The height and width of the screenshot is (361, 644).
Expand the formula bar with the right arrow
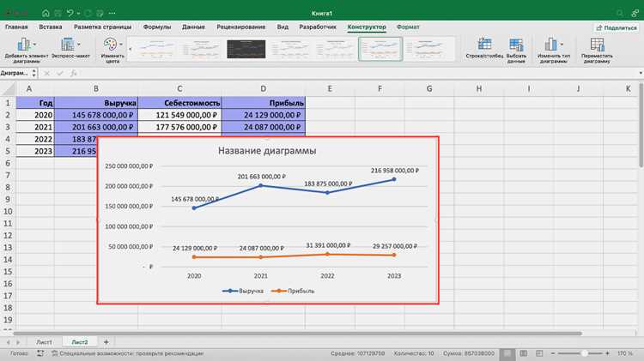(641, 73)
